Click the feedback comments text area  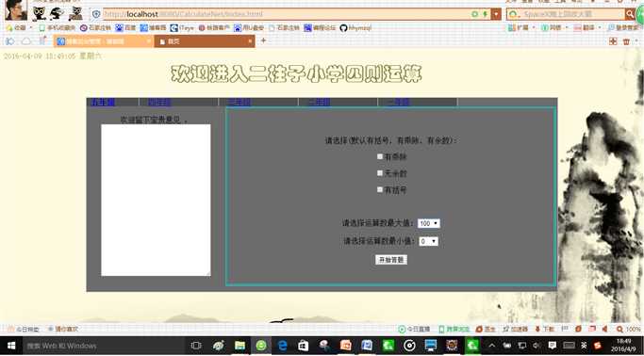point(156,201)
